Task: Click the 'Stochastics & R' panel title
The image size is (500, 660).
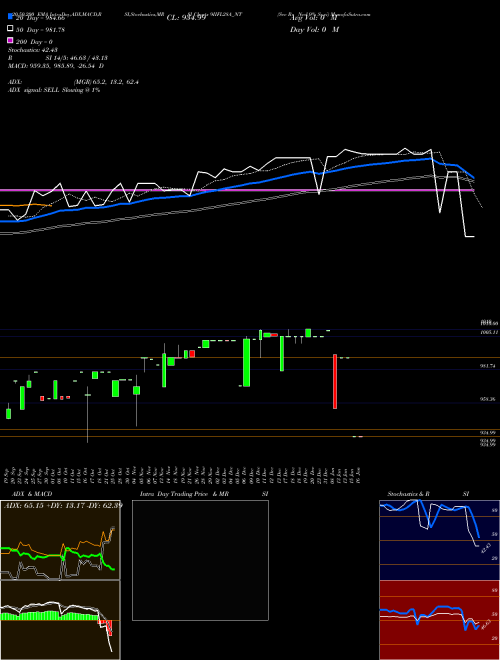Action: [x=408, y=494]
